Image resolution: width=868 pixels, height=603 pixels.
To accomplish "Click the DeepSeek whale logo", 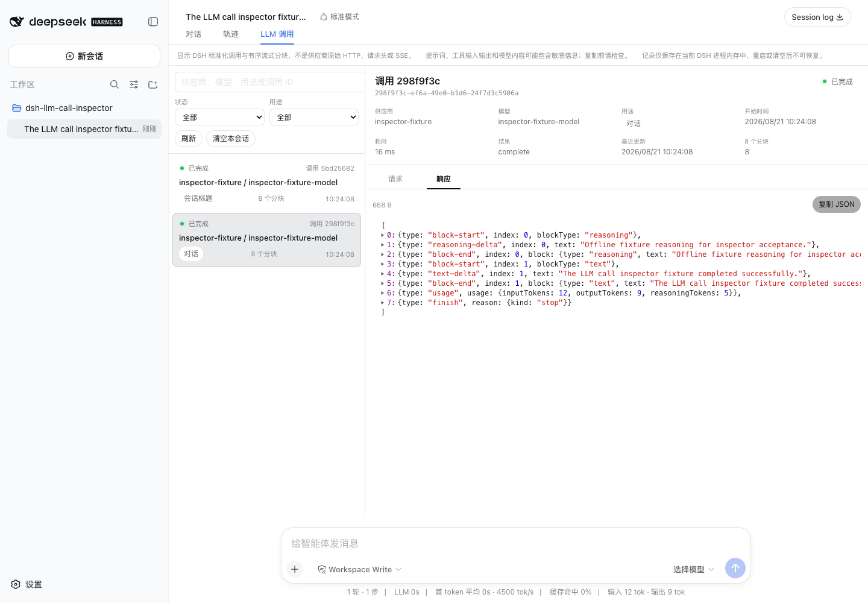I will 17,22.
